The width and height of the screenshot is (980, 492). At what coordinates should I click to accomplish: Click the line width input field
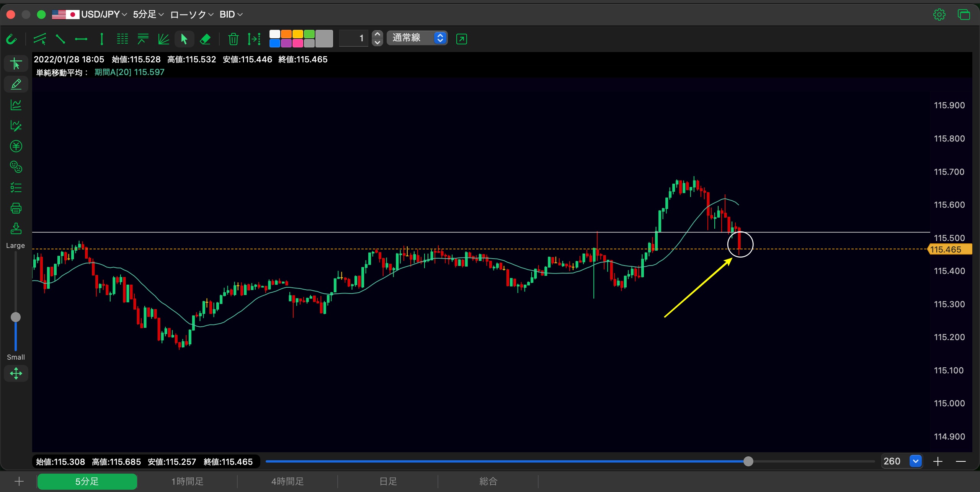(x=354, y=38)
